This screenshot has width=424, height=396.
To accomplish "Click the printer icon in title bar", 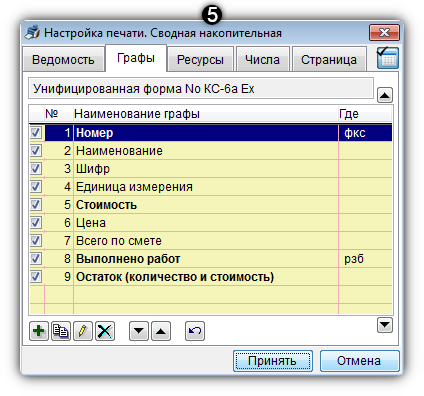I will pyautogui.click(x=33, y=32).
